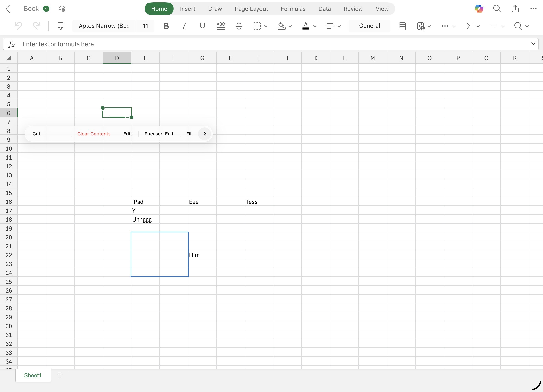Toggle Bold formatting
The image size is (543, 392).
[x=166, y=26]
